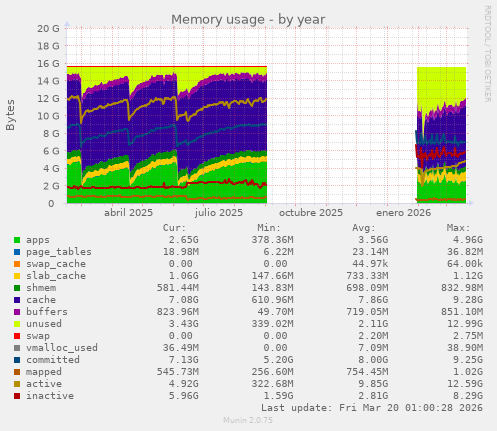Click the page_tables legend label
Screen dimensions: 497x431
click(59, 252)
